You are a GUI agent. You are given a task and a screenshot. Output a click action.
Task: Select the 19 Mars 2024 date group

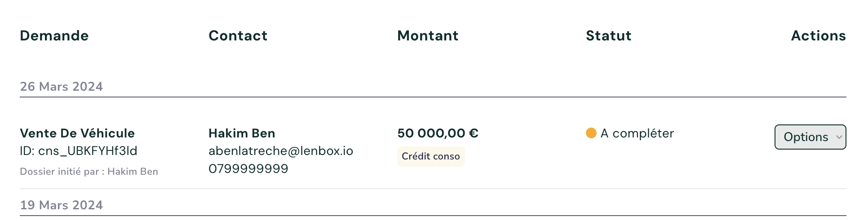coord(62,205)
